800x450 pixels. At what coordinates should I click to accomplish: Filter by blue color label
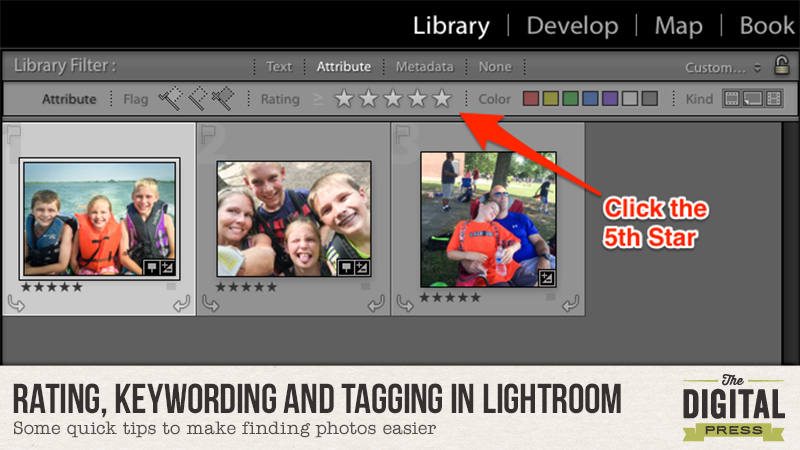[x=590, y=98]
